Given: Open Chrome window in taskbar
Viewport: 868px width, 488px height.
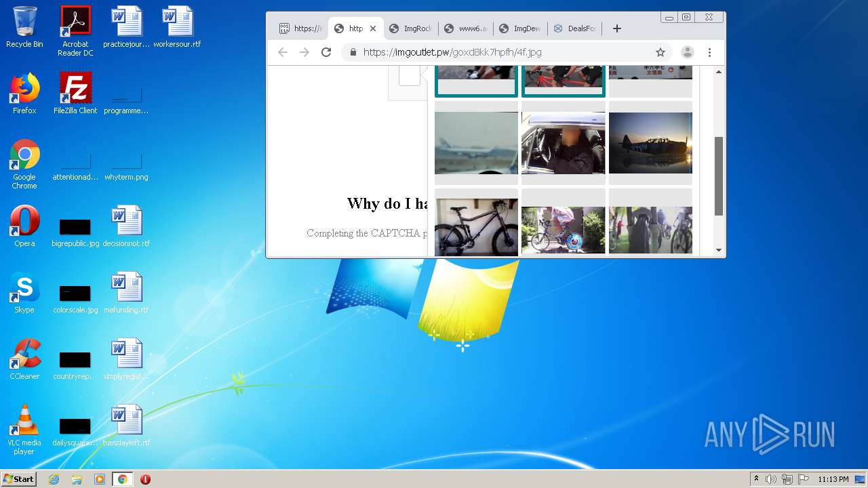Looking at the screenshot, I should click(122, 479).
